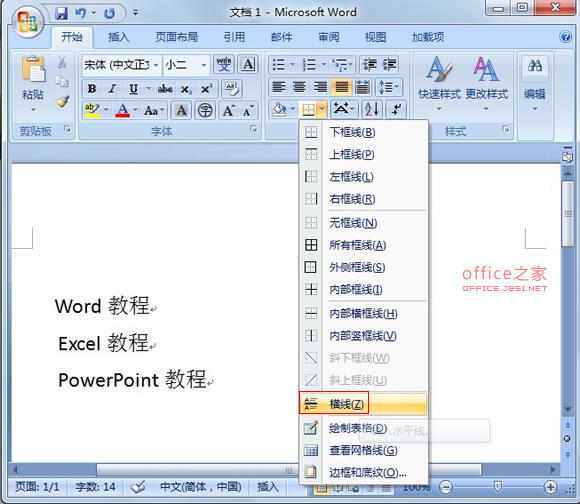This screenshot has width=580, height=504.
Task: Select 横线(Z) horizontal line option
Action: click(364, 403)
